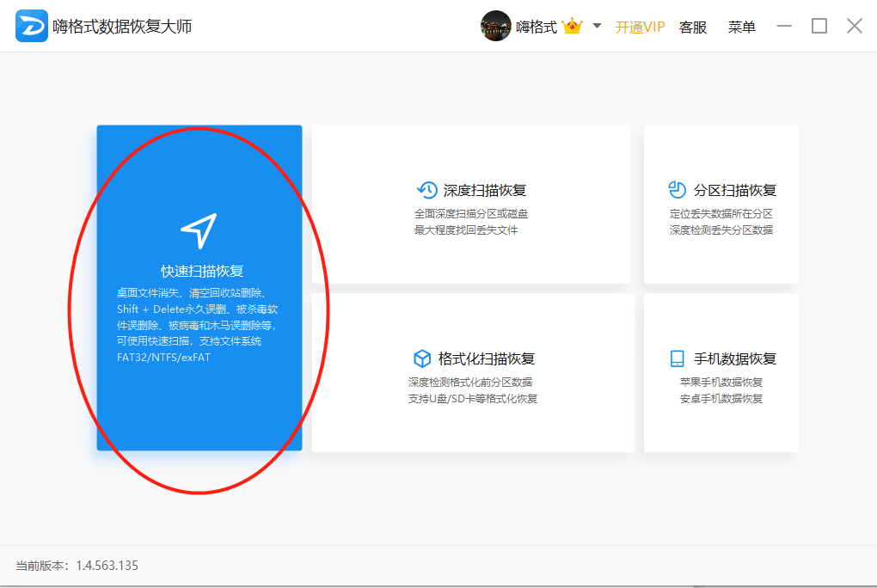This screenshot has height=588, width=877.
Task: Click the blue app logo in top-left corner
Action: pos(32,26)
